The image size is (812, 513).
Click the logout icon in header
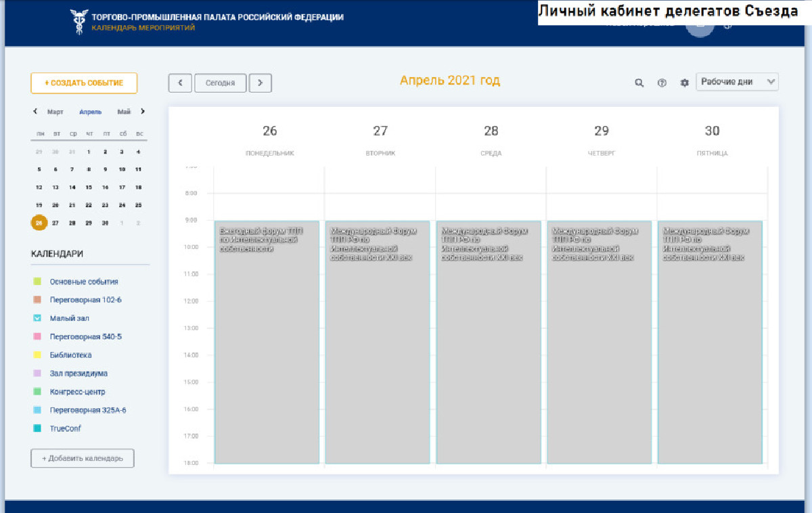pyautogui.click(x=727, y=26)
